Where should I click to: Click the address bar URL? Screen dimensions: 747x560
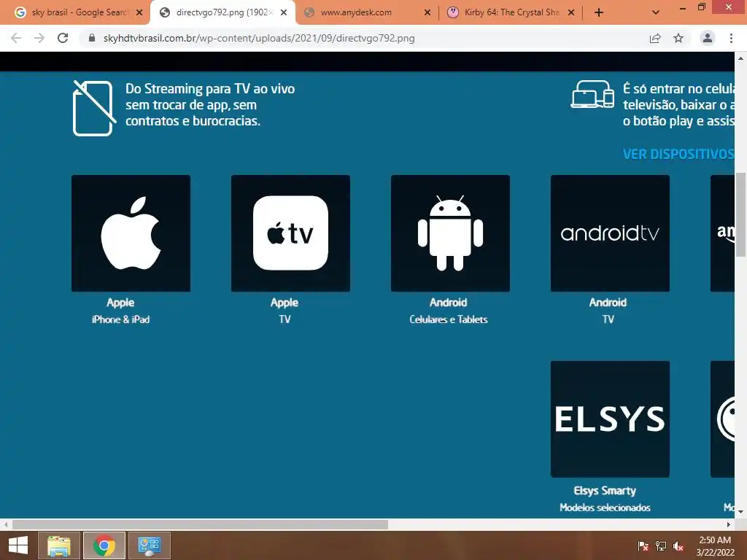[259, 38]
